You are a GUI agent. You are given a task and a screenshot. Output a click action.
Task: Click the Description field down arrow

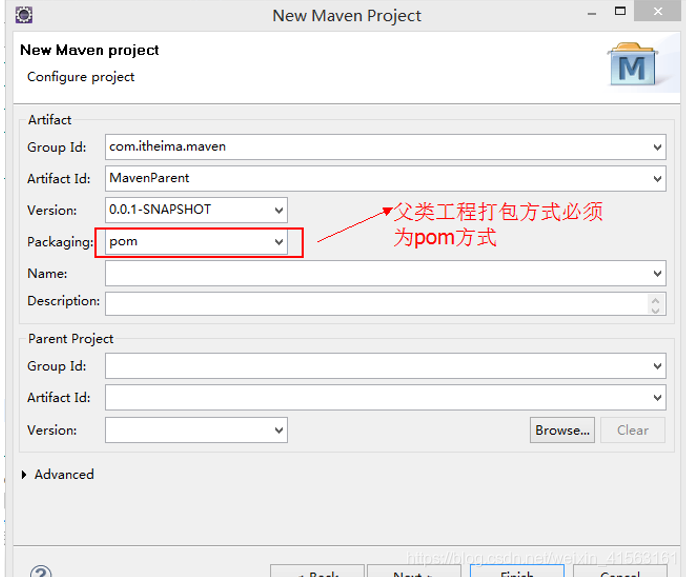(655, 310)
